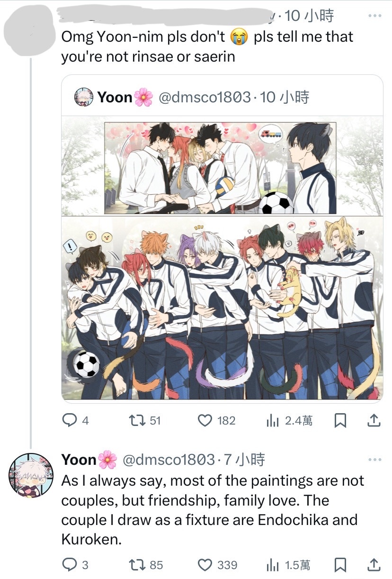Share the top post
The height and width of the screenshot is (579, 392).
pyautogui.click(x=373, y=420)
